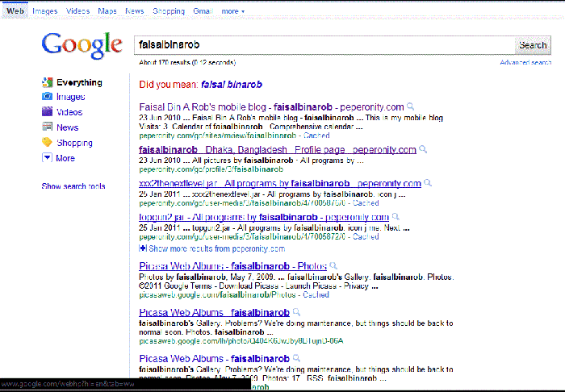Select the Videos filter label in sidebar
The width and height of the screenshot is (565, 392).
coord(69,112)
